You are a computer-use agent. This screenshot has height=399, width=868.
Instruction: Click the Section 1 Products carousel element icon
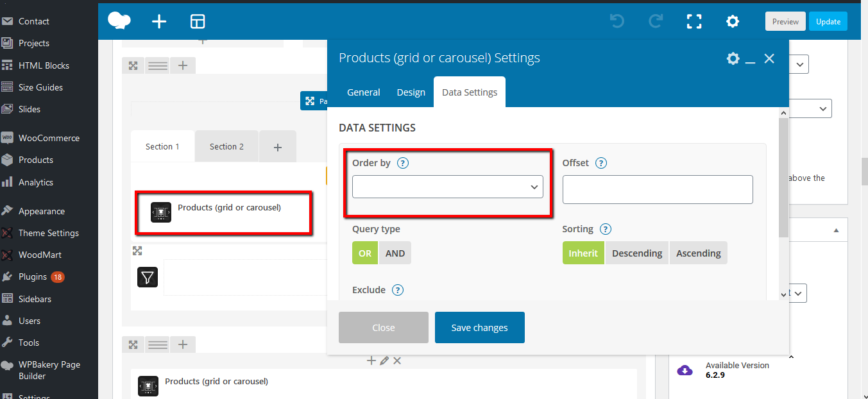pyautogui.click(x=161, y=212)
